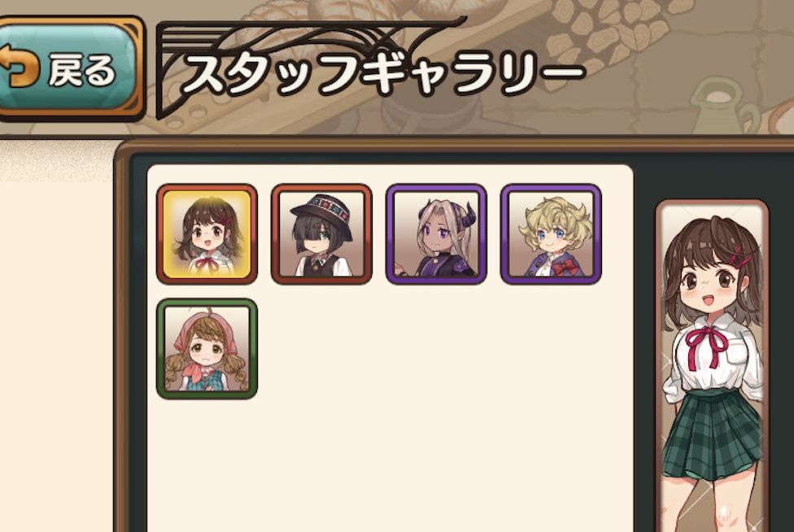The image size is (794, 532).
Task: Select the staff portrait with blue eyes
Action: click(x=551, y=233)
